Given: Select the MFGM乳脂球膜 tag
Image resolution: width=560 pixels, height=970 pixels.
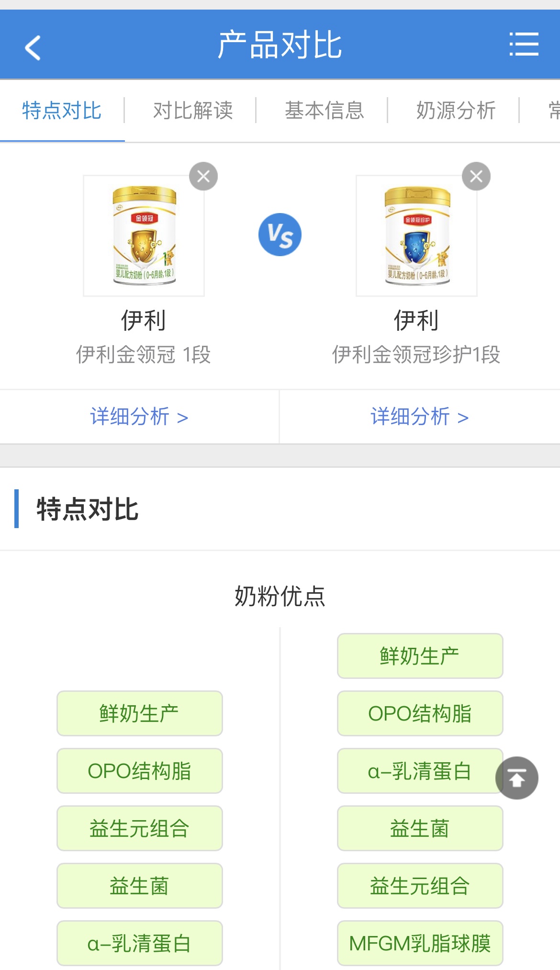Looking at the screenshot, I should [x=420, y=943].
